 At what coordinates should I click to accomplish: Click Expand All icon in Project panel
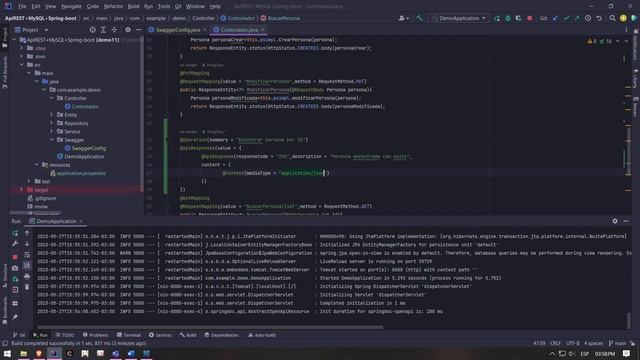pyautogui.click(x=103, y=30)
